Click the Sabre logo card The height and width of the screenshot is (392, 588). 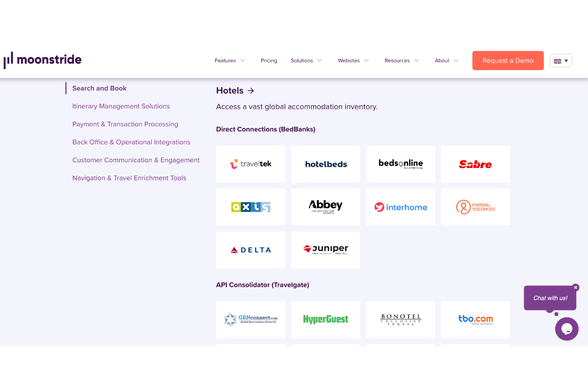[476, 164]
